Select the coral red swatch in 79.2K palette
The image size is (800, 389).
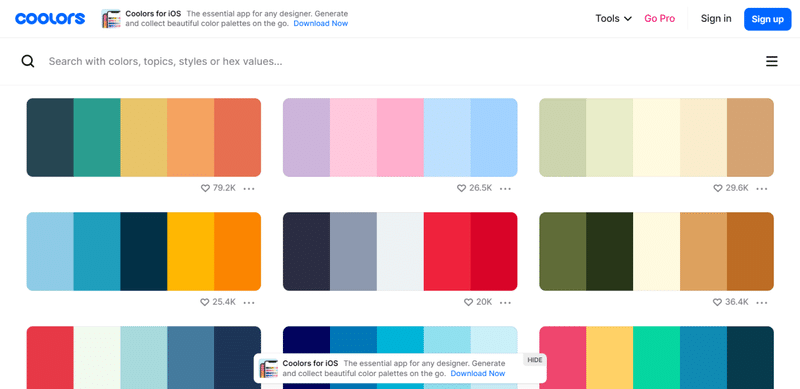click(237, 137)
